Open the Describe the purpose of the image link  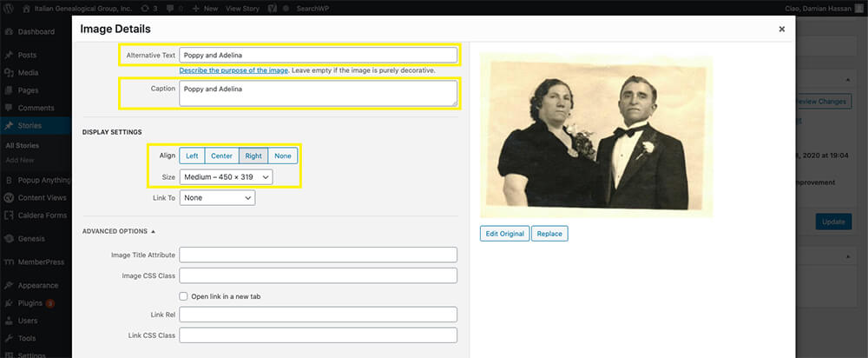pyautogui.click(x=233, y=71)
